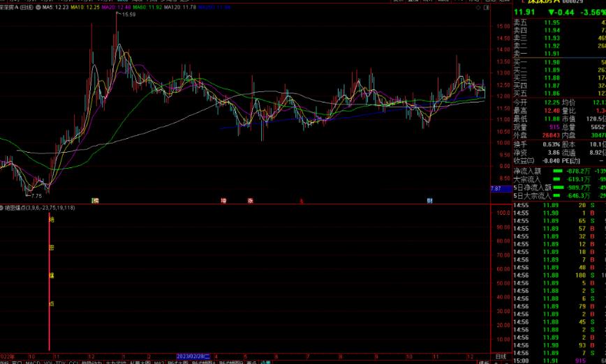
Task: Click the 2023/02/28 date marker on timeline
Action: [x=193, y=356]
